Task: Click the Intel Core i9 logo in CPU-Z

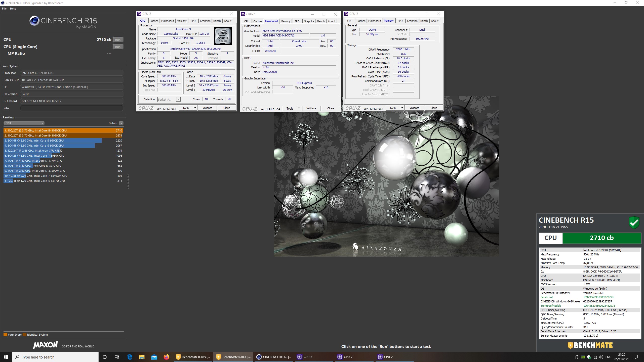Action: [x=223, y=36]
